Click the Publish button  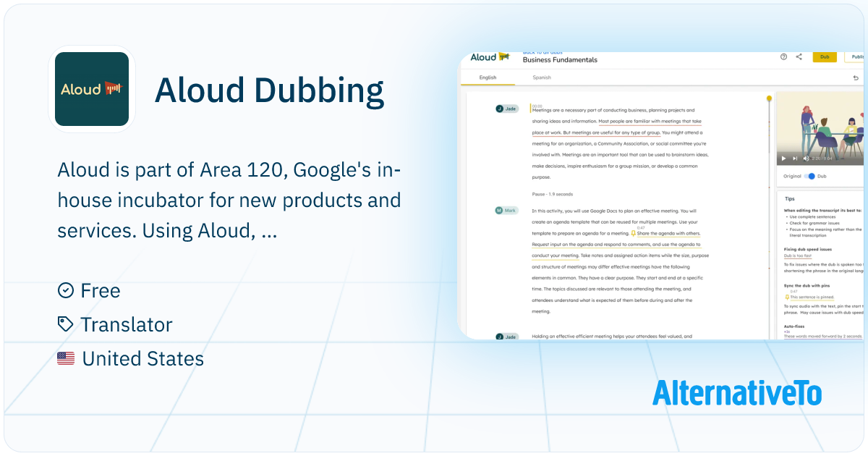click(x=854, y=57)
